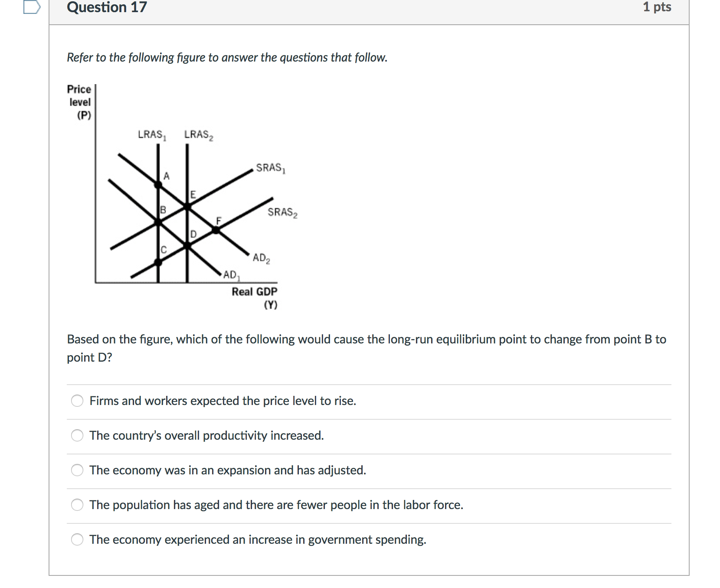Select the "population has aged" answer choice

point(77,505)
